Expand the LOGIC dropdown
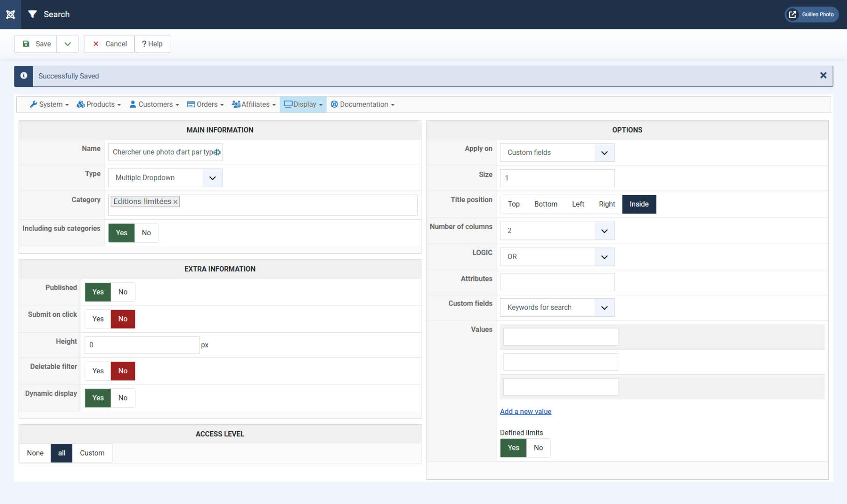Screen dimensions: 847x504 tap(557, 257)
